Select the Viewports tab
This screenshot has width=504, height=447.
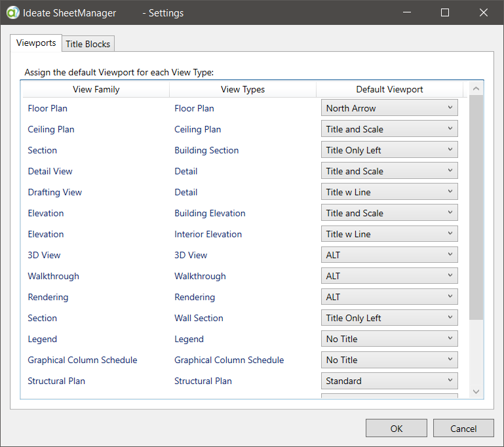pyautogui.click(x=36, y=43)
